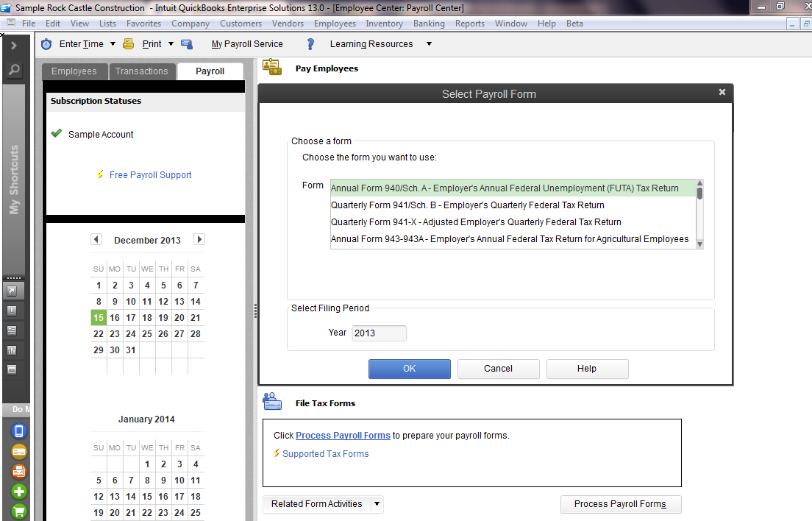
Task: Click OK in Select Payroll Form
Action: [x=409, y=369]
